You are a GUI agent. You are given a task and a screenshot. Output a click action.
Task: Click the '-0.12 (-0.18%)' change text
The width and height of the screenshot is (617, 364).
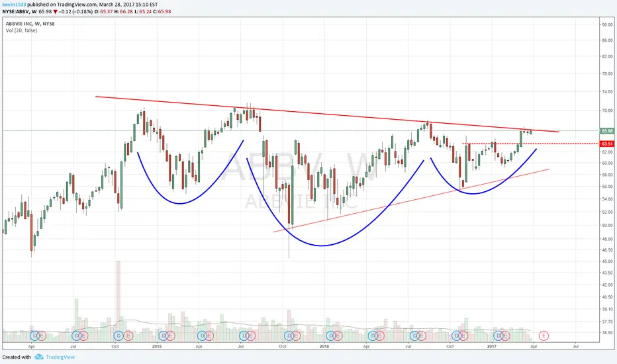[x=75, y=12]
